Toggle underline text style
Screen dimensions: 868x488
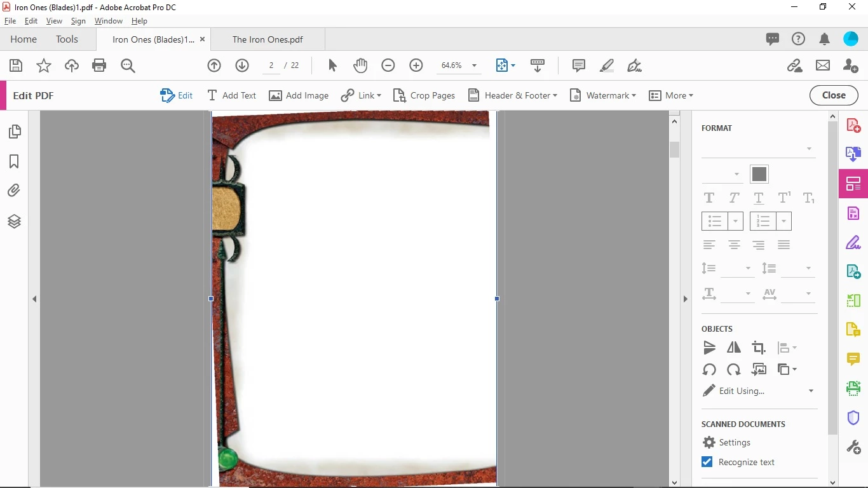(x=759, y=198)
